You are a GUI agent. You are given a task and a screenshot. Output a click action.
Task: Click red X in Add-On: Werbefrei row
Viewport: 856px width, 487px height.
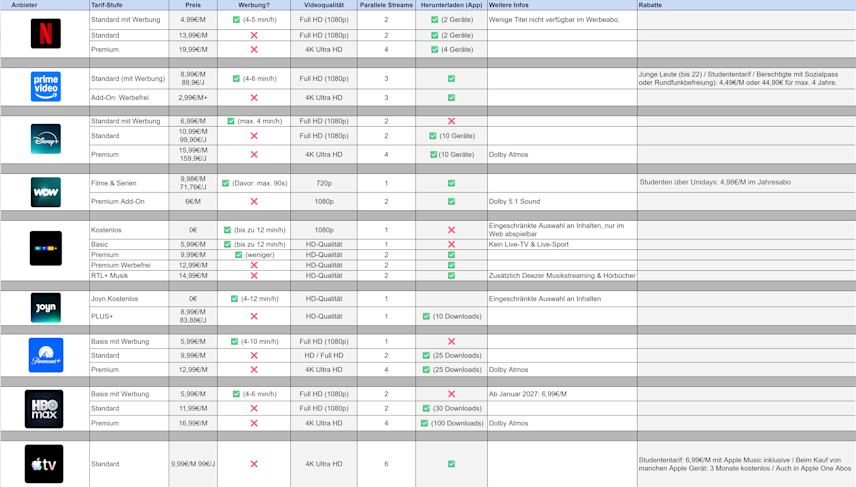coord(254,98)
